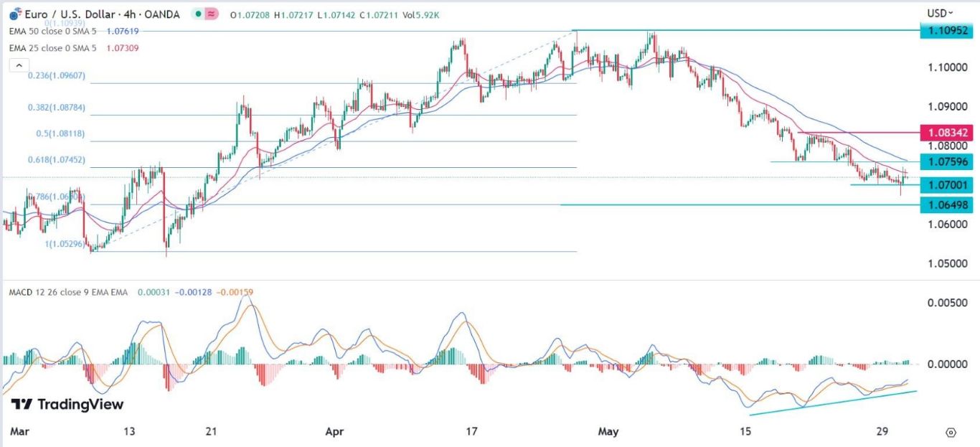Click the close value C1.07211

(378, 14)
